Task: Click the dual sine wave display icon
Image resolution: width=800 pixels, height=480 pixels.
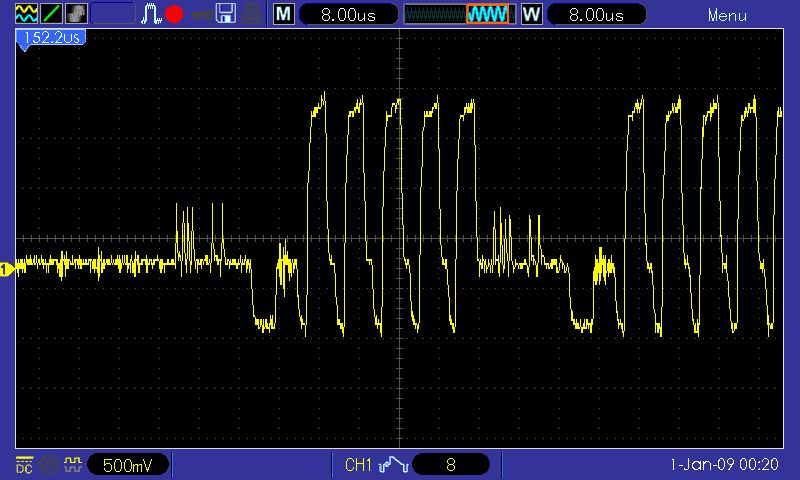Action: click(26, 14)
